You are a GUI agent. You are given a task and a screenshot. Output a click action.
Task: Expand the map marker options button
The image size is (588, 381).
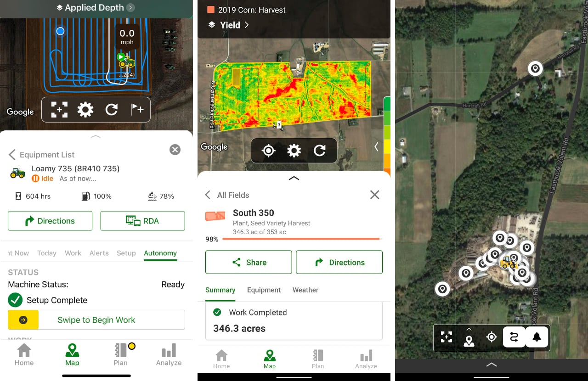click(x=469, y=337)
